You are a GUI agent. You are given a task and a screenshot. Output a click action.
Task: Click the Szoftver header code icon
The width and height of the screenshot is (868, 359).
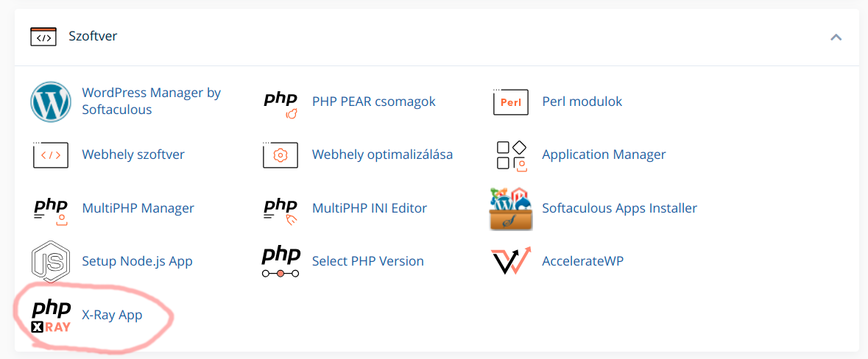point(43,37)
